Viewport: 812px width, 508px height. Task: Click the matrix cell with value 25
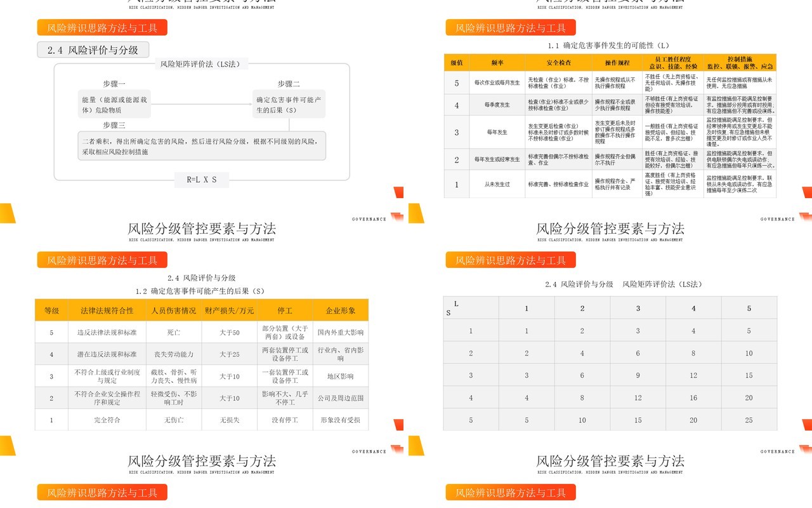coord(749,420)
